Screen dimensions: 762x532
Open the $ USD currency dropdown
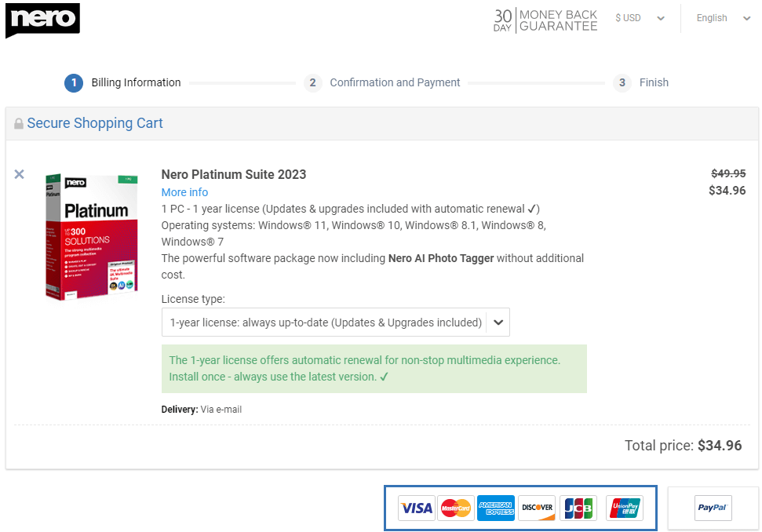(640, 18)
